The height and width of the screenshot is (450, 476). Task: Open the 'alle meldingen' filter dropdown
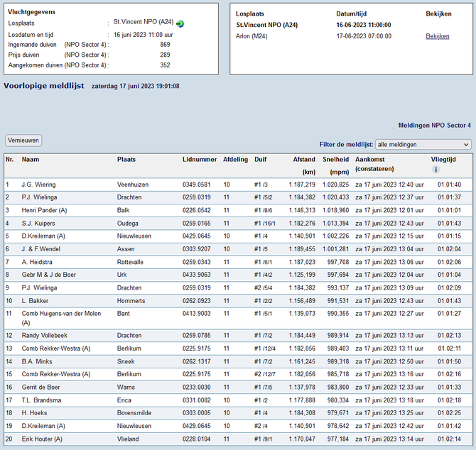coord(423,145)
